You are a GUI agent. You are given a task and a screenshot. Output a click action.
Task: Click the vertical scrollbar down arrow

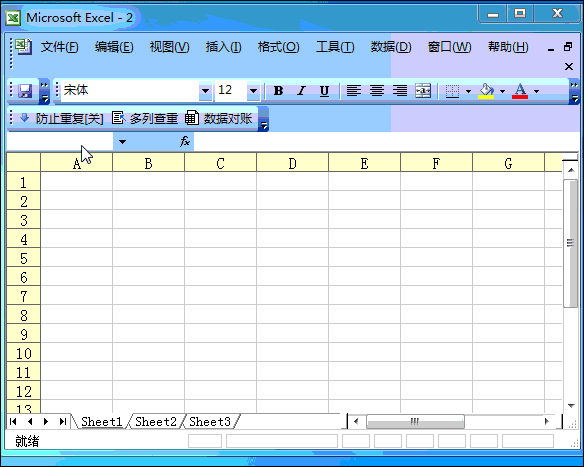click(x=571, y=406)
